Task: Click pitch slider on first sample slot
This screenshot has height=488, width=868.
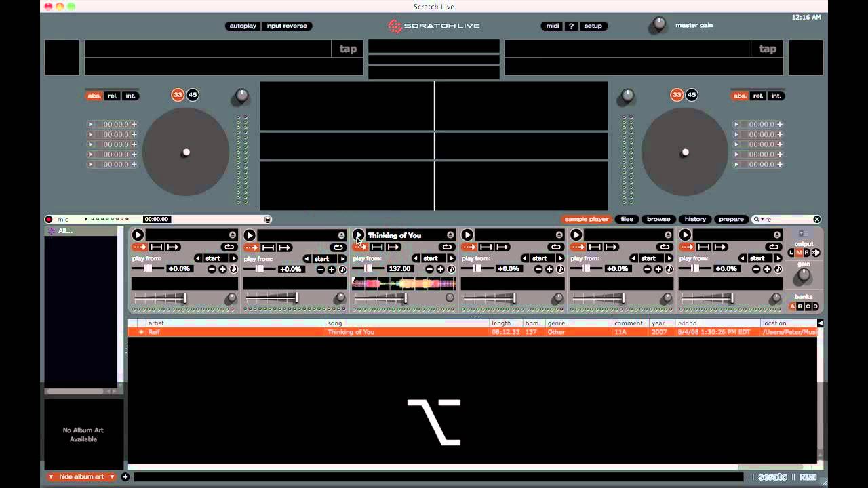Action: (149, 269)
